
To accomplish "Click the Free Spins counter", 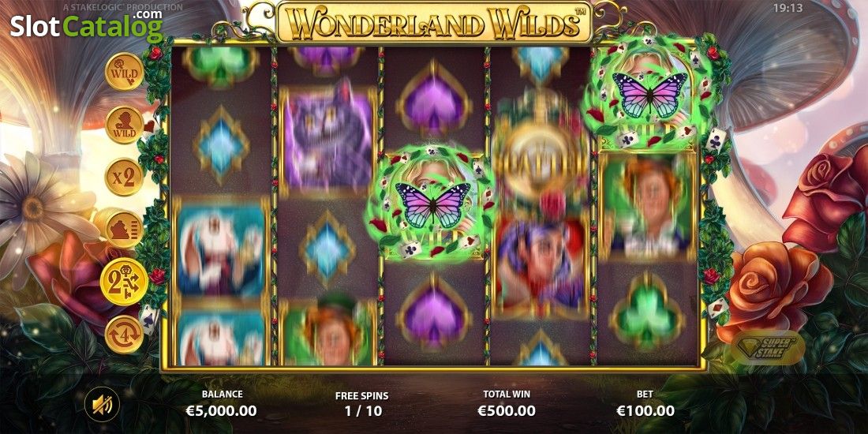I will (x=362, y=405).
